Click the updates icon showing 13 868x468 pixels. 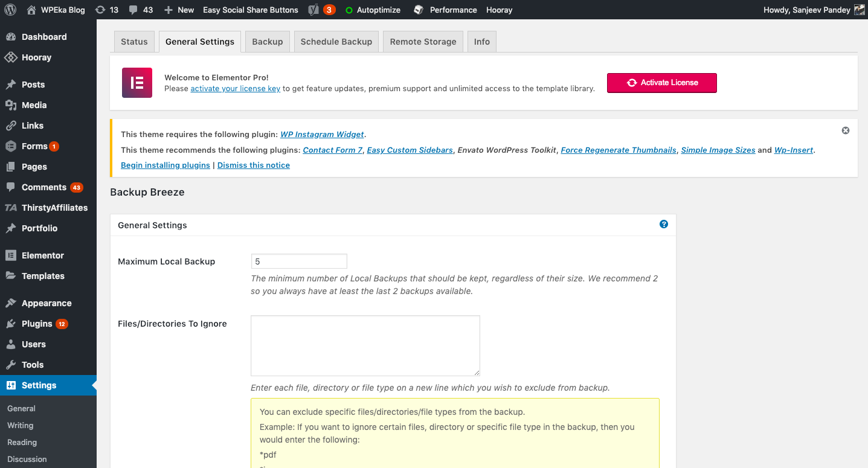click(100, 10)
